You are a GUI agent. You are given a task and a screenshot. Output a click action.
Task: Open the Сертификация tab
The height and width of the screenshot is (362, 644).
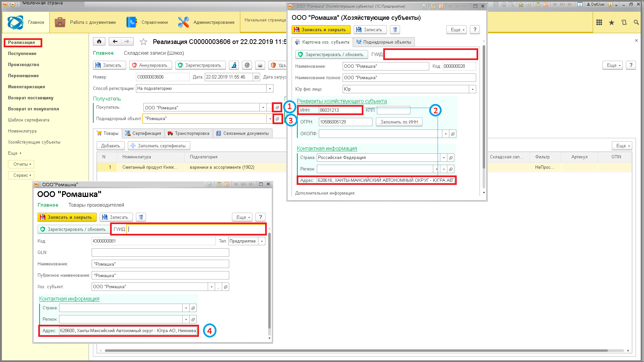[143, 134]
